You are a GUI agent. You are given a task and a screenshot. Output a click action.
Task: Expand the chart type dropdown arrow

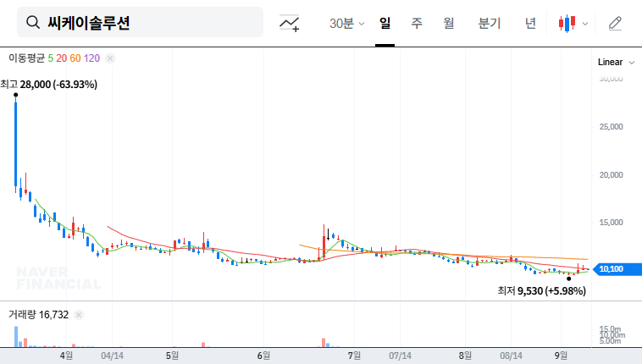[585, 24]
